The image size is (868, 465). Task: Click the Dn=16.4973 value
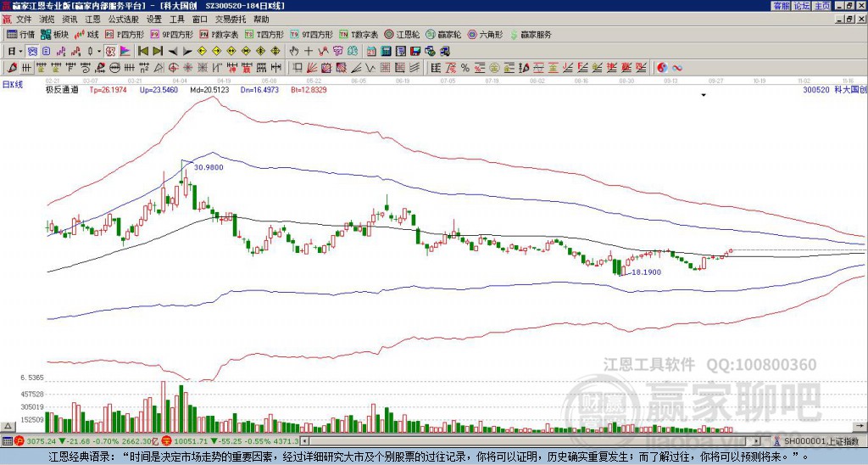[260, 89]
